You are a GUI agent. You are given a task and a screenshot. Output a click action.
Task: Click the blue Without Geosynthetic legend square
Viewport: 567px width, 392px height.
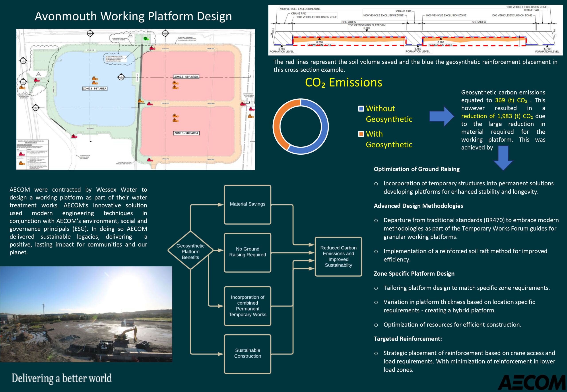point(361,109)
